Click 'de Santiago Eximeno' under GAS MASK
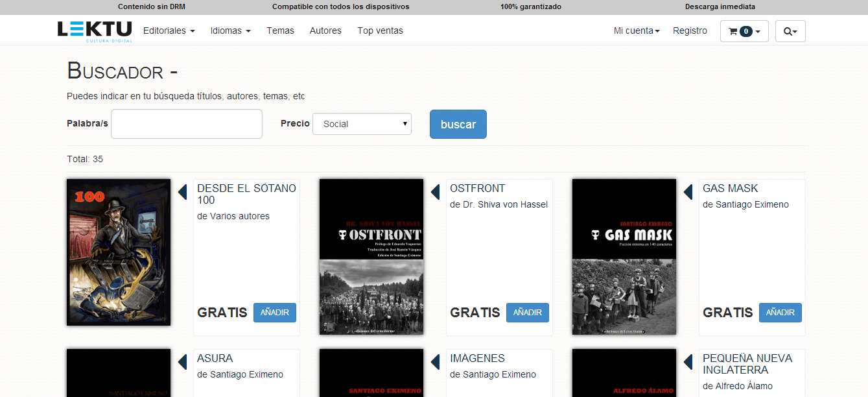 click(x=745, y=204)
